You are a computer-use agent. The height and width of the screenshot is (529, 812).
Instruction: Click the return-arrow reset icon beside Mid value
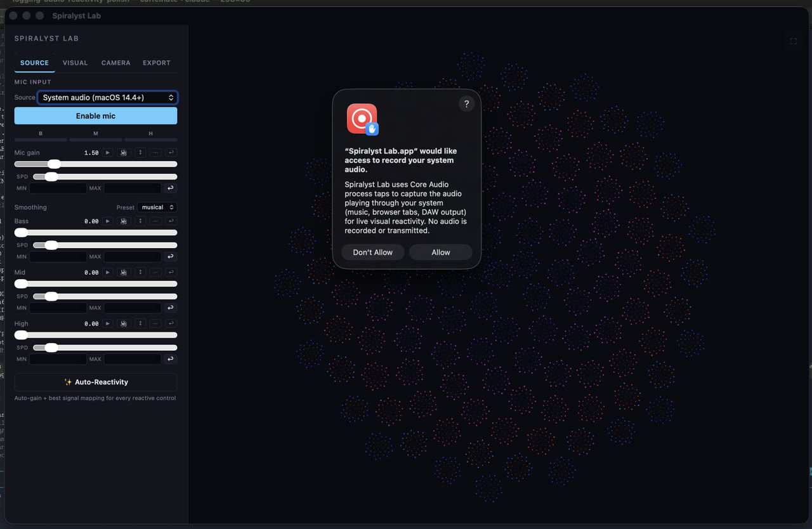tap(171, 273)
